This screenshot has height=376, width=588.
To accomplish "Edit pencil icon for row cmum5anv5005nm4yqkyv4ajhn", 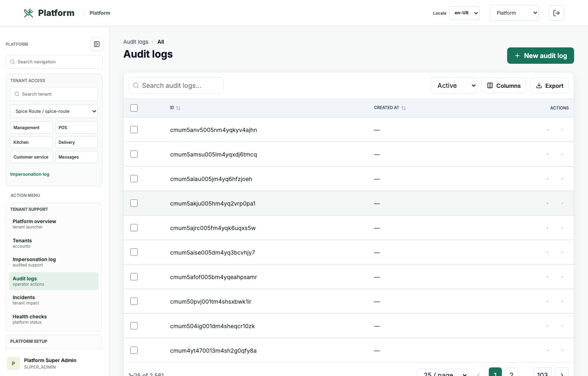I will coord(562,130).
